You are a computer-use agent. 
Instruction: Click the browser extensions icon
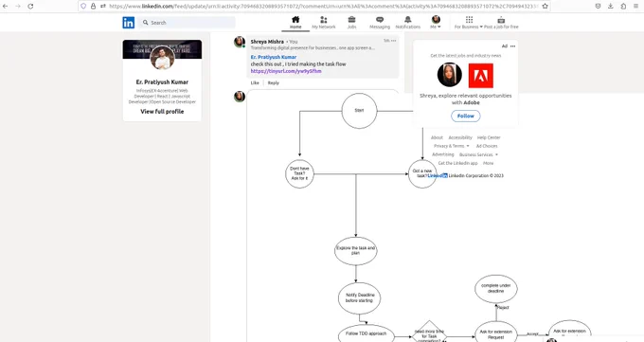(623, 7)
